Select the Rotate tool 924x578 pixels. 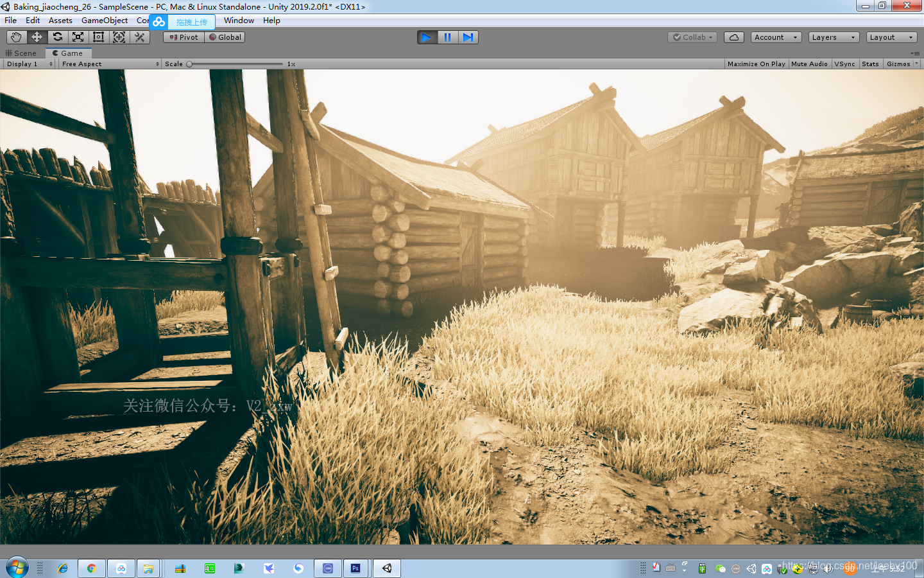pos(57,37)
